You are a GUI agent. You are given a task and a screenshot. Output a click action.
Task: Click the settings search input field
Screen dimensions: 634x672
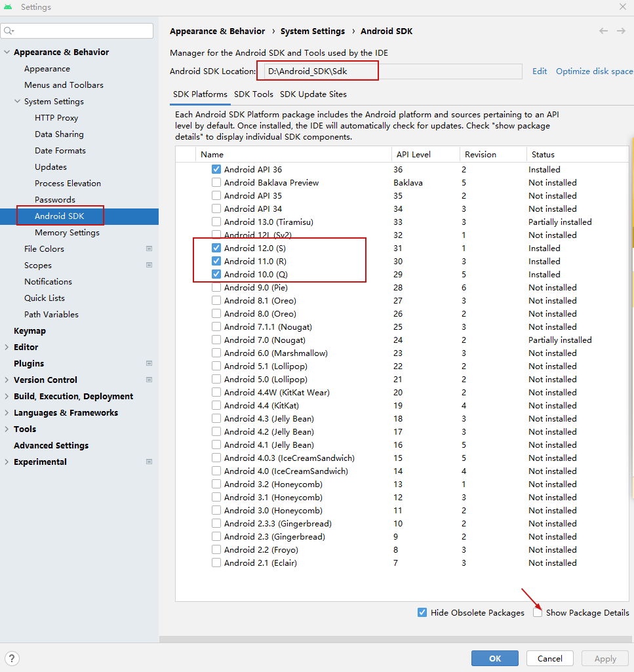(x=77, y=31)
